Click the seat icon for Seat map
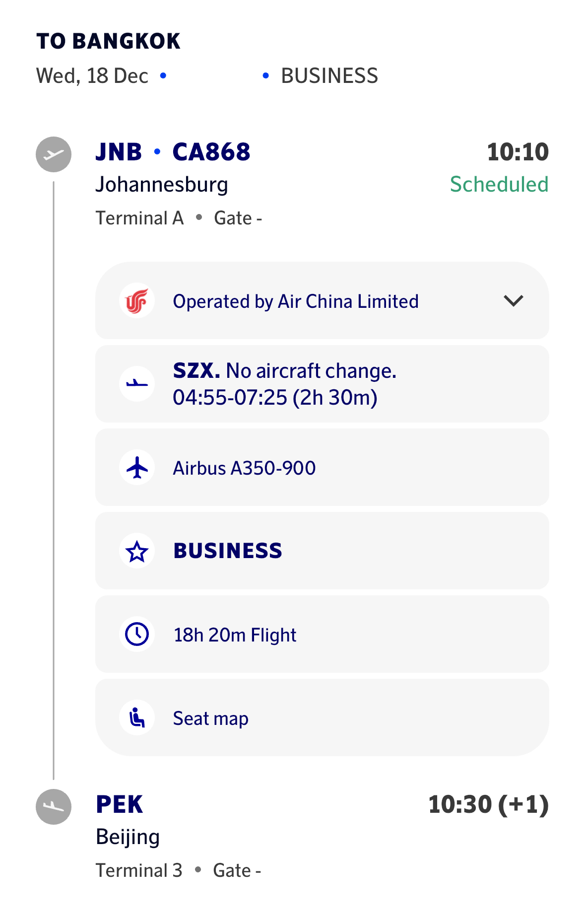 coord(137,717)
